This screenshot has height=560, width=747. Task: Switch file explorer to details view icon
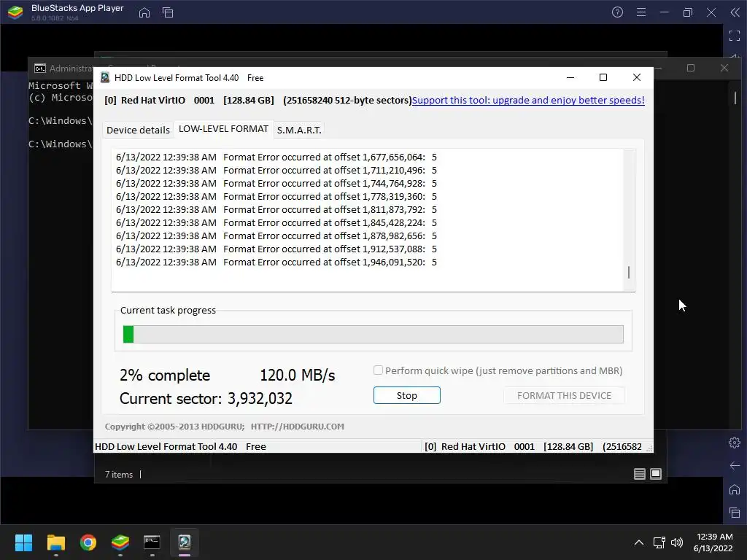639,474
